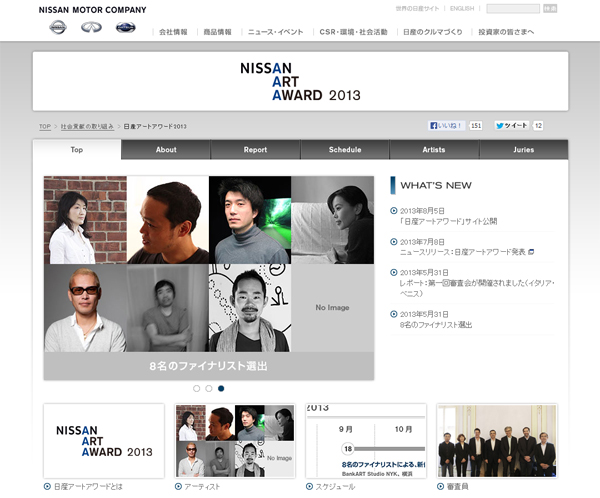This screenshot has width=600, height=498.
Task: Select the third carousel slide dot
Action: [x=221, y=389]
